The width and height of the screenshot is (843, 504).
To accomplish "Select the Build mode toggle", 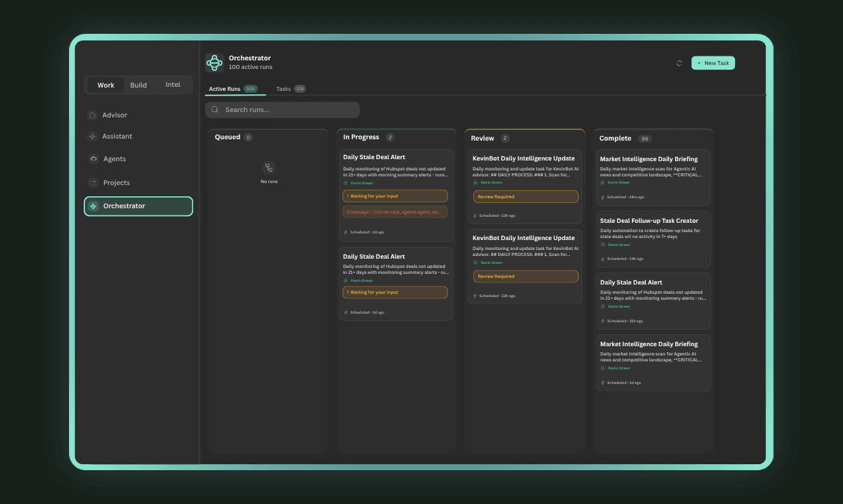I will pos(139,85).
